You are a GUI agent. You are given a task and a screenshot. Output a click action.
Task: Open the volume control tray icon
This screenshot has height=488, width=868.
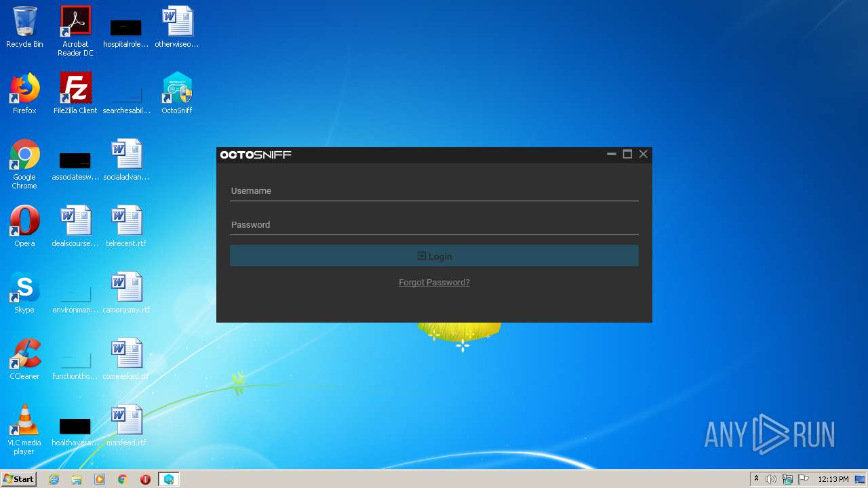pyautogui.click(x=771, y=479)
